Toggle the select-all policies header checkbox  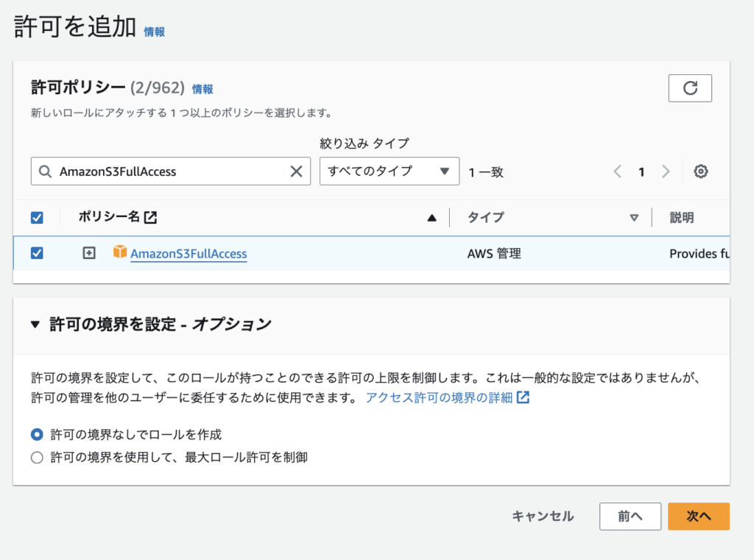[x=37, y=218]
